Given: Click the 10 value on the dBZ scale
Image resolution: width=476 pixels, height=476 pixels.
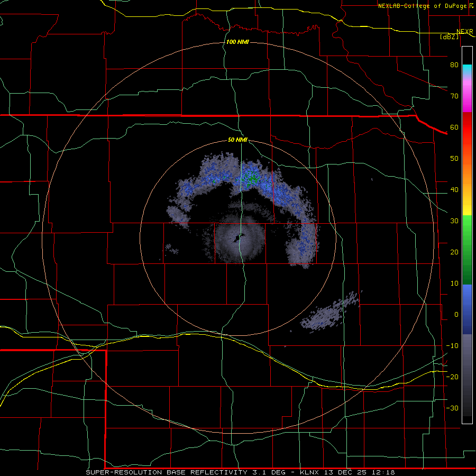Looking at the screenshot, I should point(454,283).
